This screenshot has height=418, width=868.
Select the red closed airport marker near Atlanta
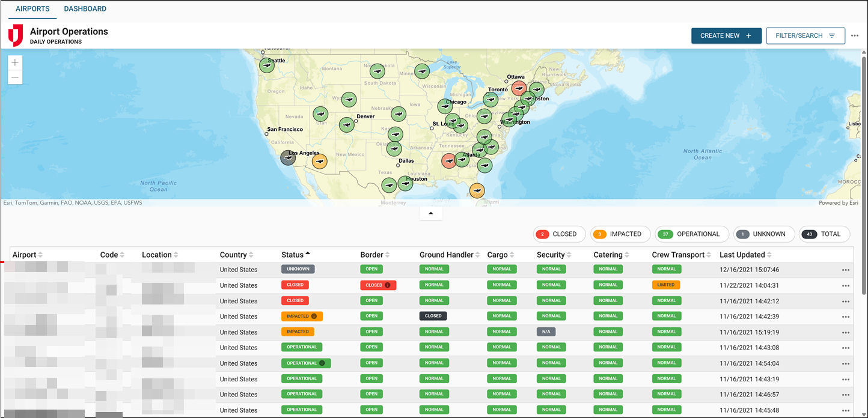(448, 160)
